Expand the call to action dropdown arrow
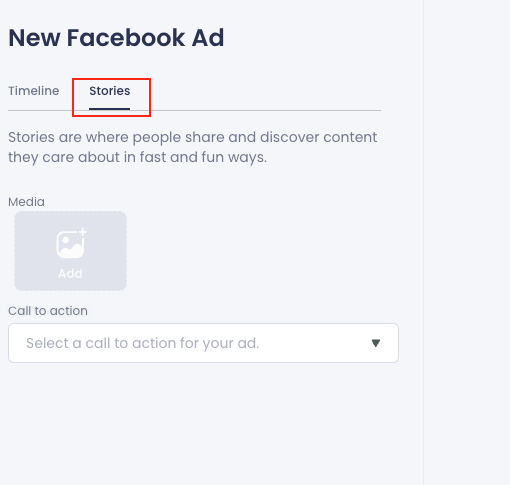 tap(376, 343)
